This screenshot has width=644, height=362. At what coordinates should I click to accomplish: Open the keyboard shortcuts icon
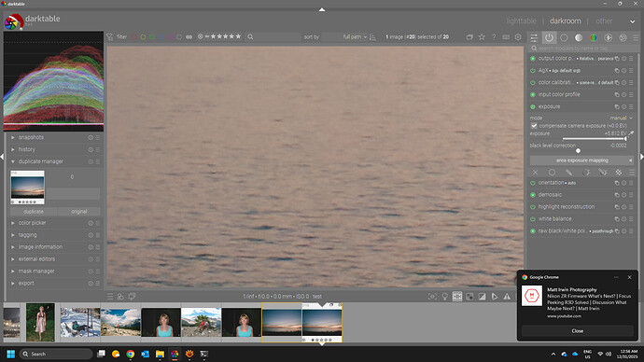(506, 37)
